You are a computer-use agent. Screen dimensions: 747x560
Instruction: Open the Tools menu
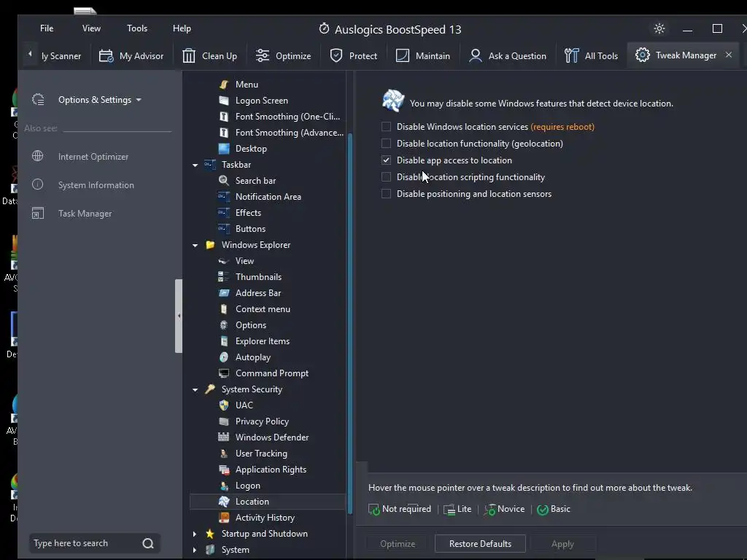[137, 28]
